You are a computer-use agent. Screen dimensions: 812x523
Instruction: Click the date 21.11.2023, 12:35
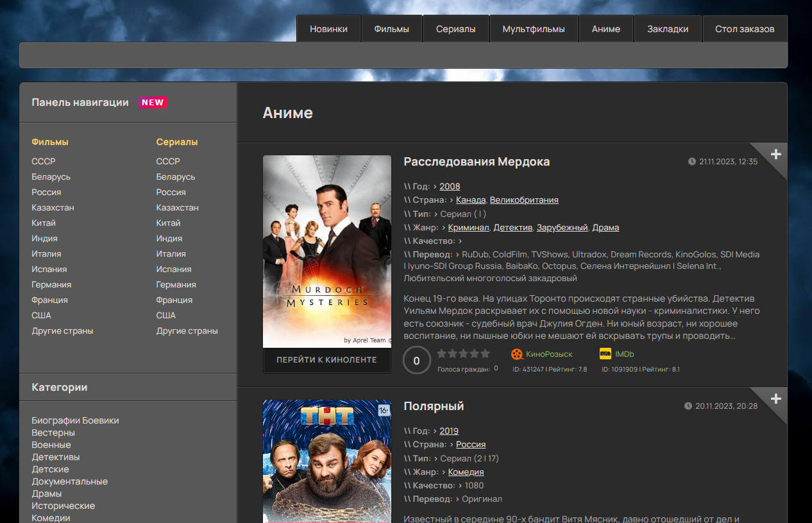pyautogui.click(x=729, y=162)
